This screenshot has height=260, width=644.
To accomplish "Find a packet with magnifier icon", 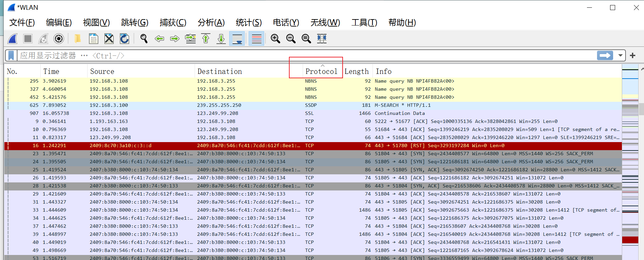I will 144,39.
